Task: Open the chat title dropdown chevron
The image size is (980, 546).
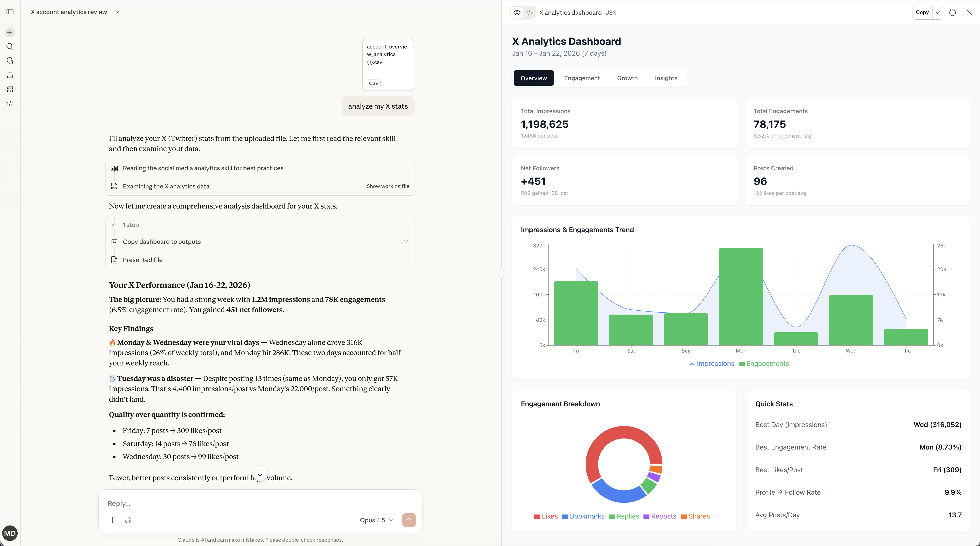Action: coord(117,12)
